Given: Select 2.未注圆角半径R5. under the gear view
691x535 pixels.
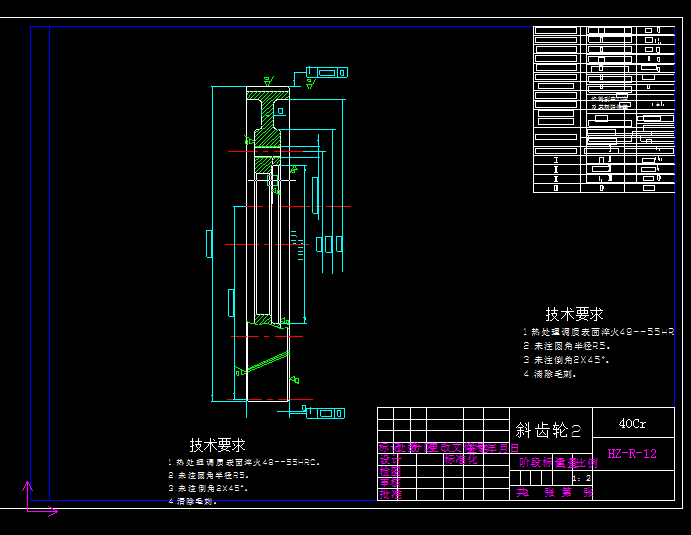Looking at the screenshot, I should pos(208,476).
